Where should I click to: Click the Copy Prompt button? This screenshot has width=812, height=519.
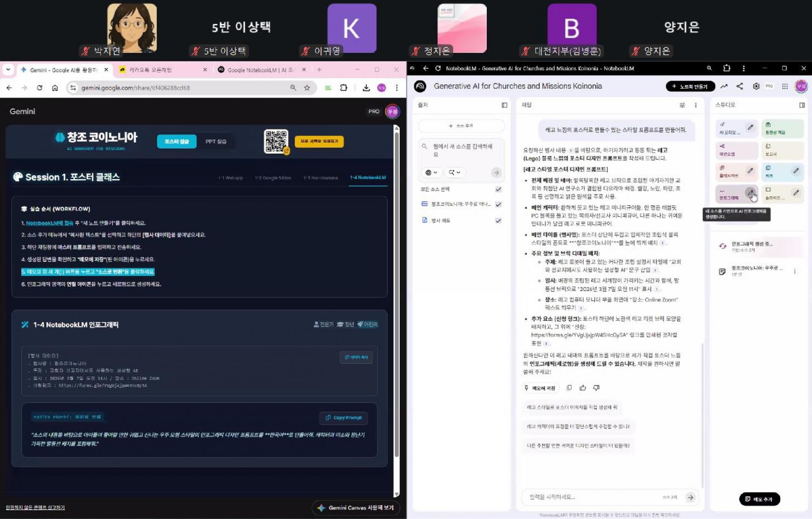click(x=343, y=418)
